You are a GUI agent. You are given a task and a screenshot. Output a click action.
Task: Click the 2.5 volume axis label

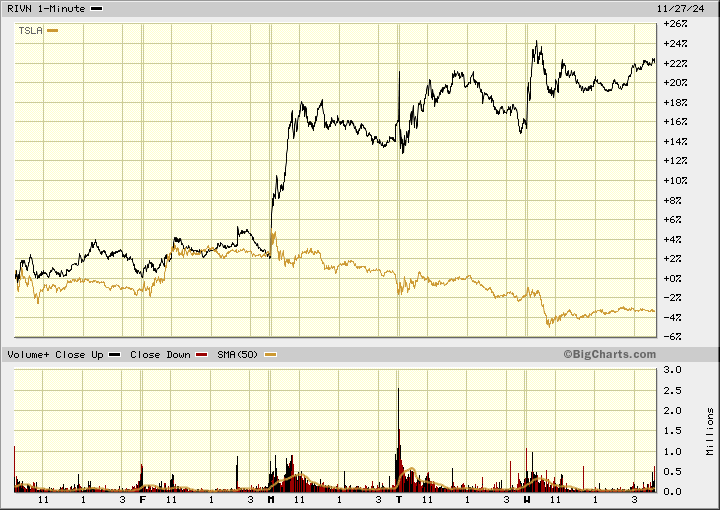click(x=672, y=391)
